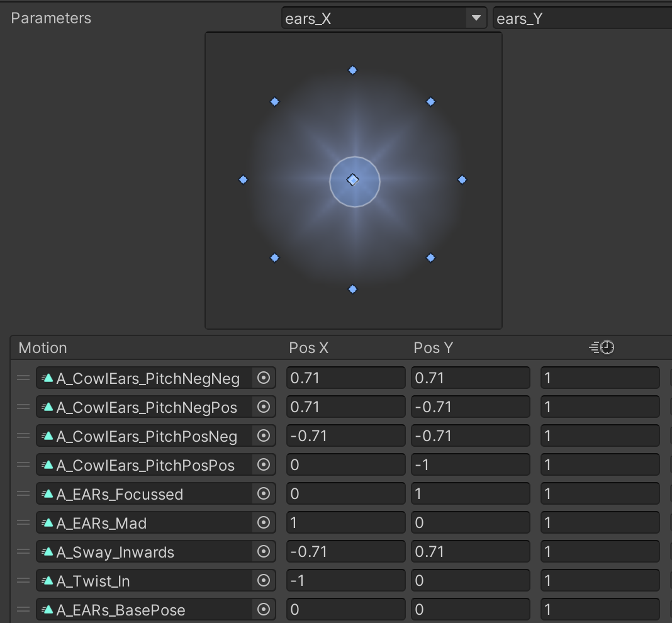Screen dimensions: 672x623
Task: Open object picker for A_Twist_In motion
Action: point(264,581)
